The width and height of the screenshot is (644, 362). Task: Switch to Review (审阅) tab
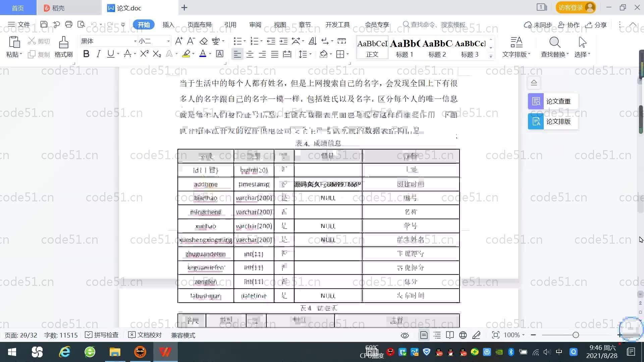pyautogui.click(x=255, y=25)
